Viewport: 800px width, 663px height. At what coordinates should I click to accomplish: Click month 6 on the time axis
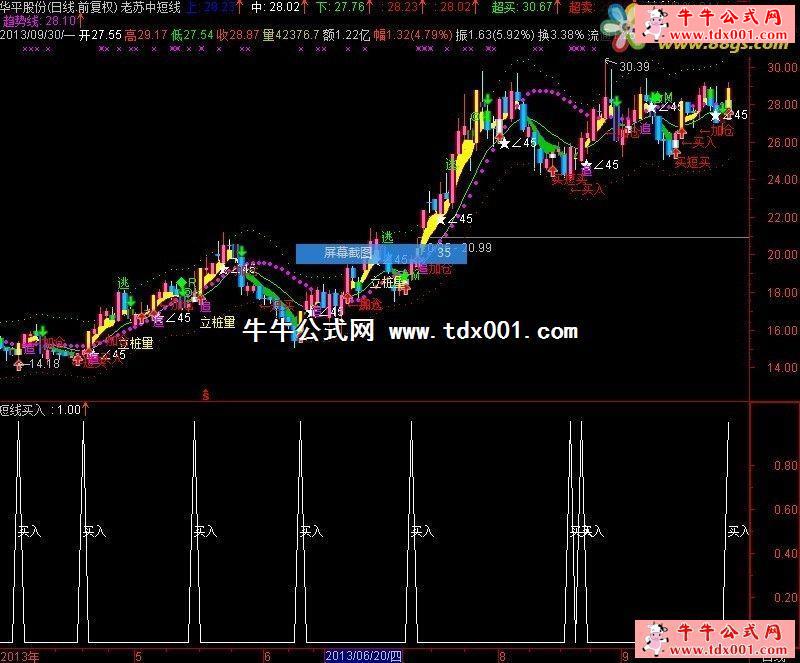tap(266, 656)
